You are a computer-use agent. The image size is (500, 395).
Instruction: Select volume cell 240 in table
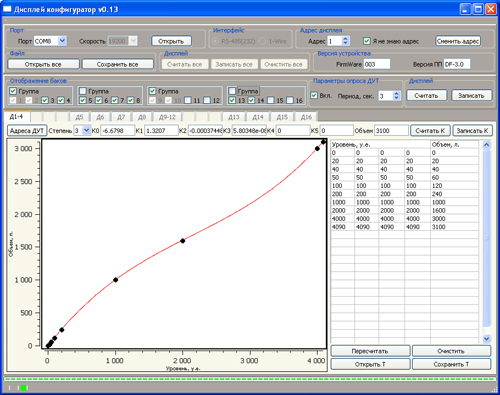click(454, 194)
